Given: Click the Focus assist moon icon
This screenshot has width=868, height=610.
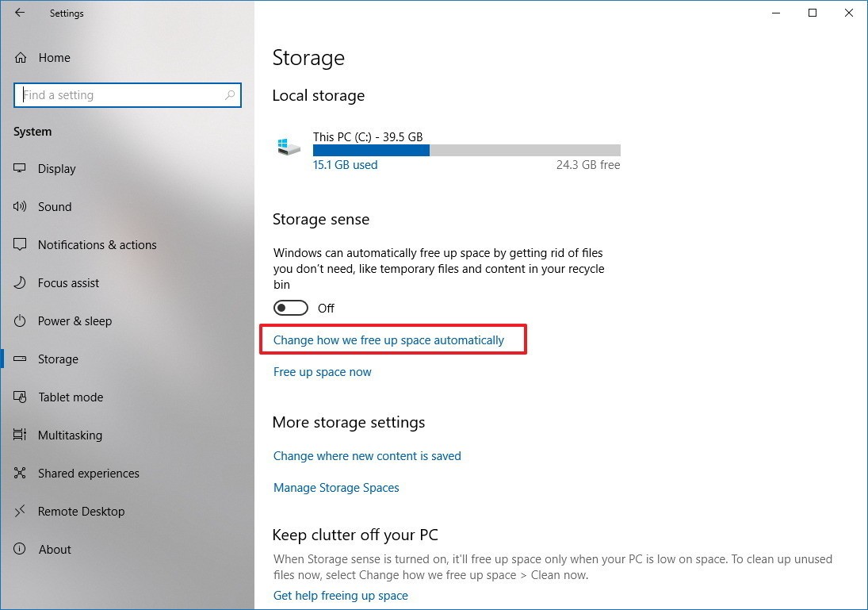Looking at the screenshot, I should (21, 283).
